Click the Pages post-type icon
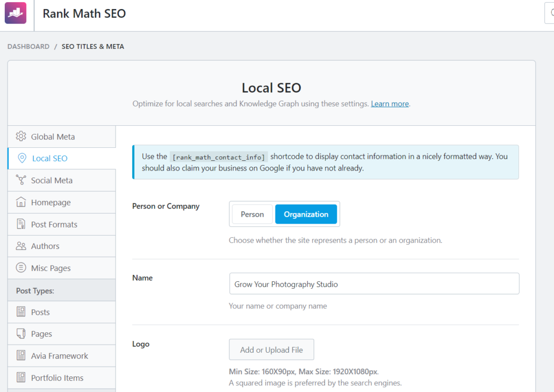554x392 pixels. (21, 334)
